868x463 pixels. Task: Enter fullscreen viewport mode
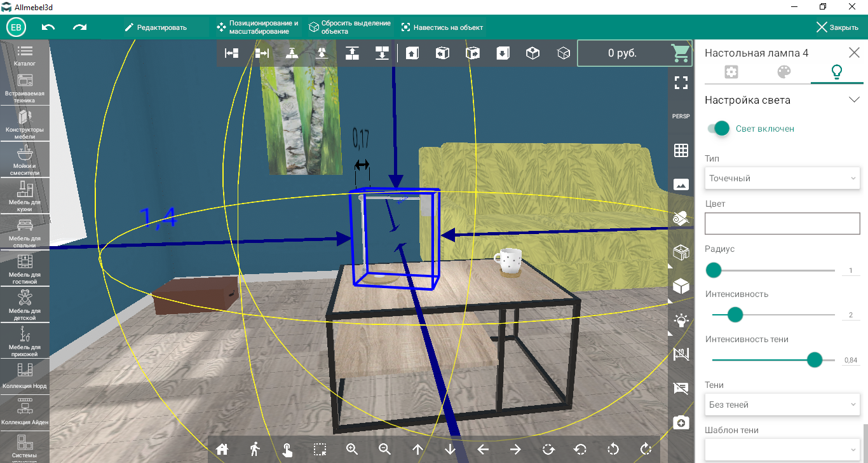point(681,82)
